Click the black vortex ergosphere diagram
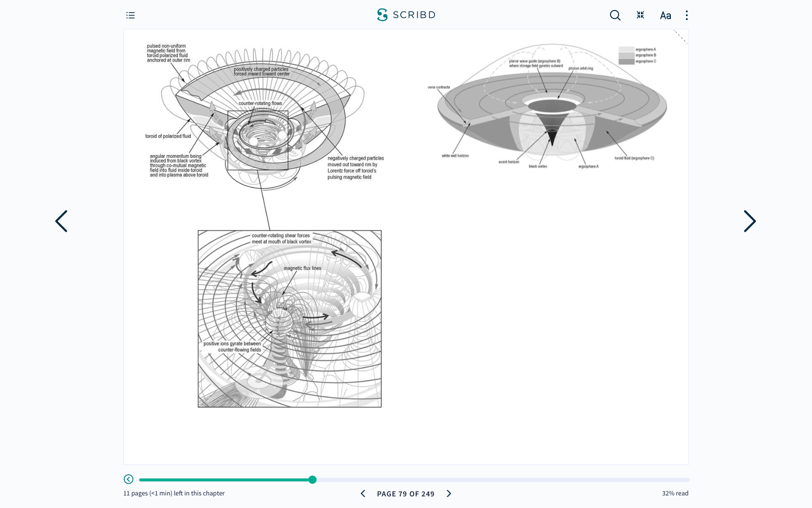Viewport: 812px width, 508px height. 551,111
